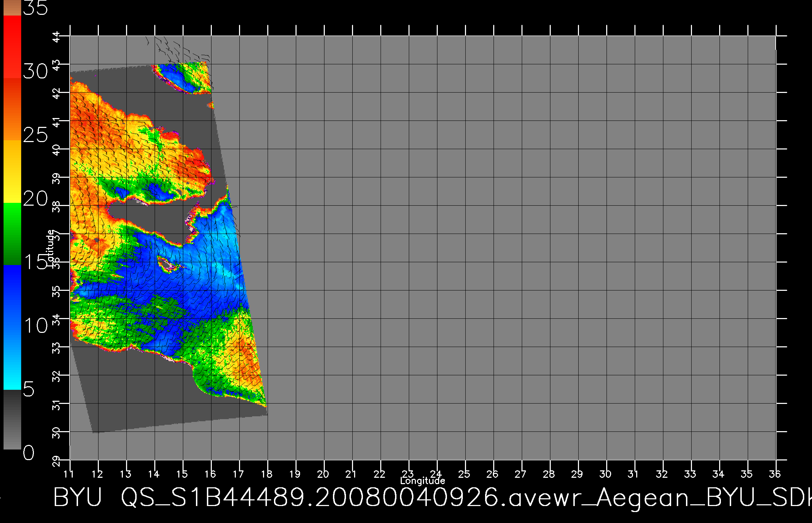The width and height of the screenshot is (812, 523).
Task: Click longitude axis tick label 28
Action: (x=549, y=474)
